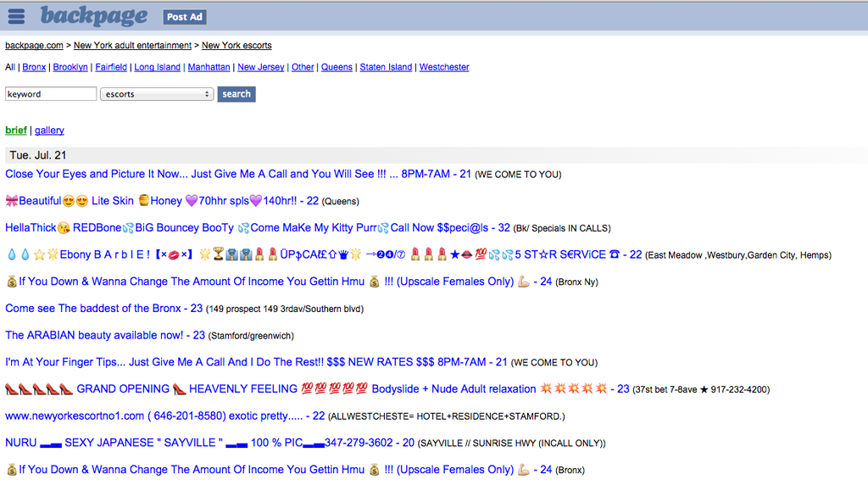Screen dimensions: 868x480
Task: Filter listings by Staten Island
Action: [386, 67]
